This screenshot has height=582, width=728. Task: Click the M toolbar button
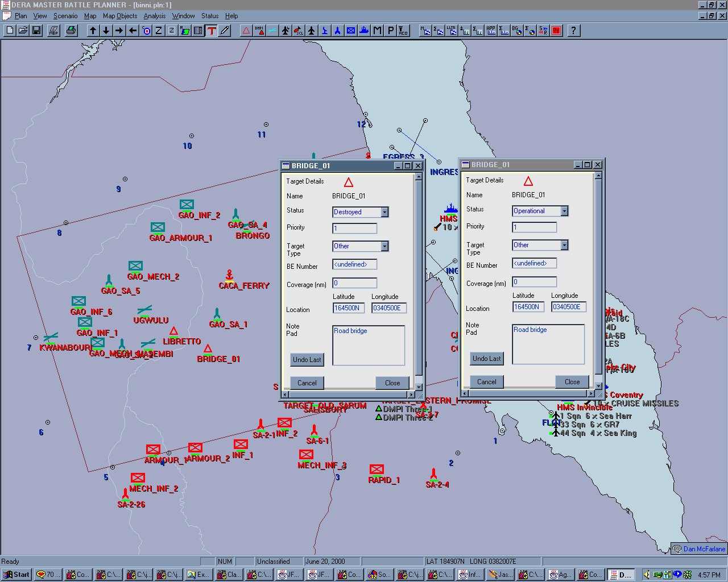pyautogui.click(x=377, y=31)
